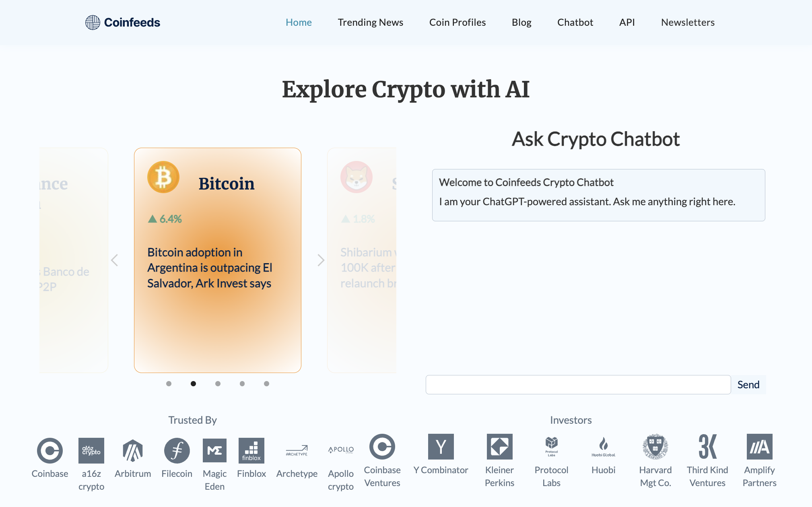Click the third carousel dot indicator
Viewport: 812px width, 507px height.
tap(218, 384)
